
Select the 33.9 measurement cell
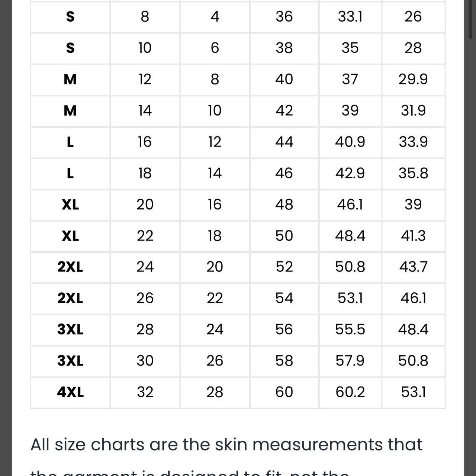(413, 142)
